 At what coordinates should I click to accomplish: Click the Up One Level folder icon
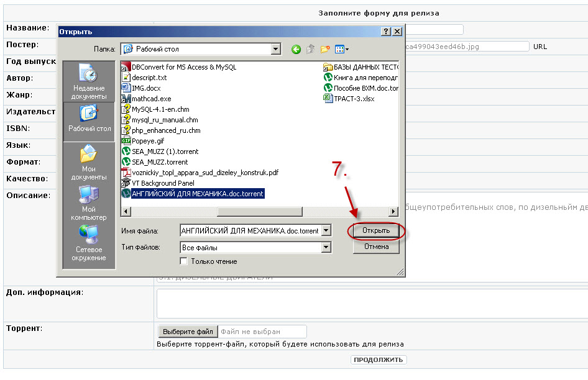pyautogui.click(x=310, y=49)
